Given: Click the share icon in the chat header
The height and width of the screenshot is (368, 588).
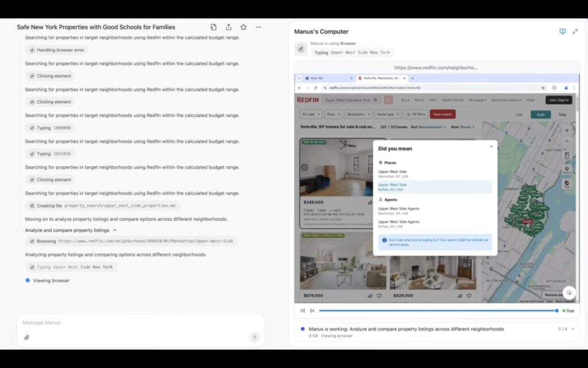Looking at the screenshot, I should point(229,27).
